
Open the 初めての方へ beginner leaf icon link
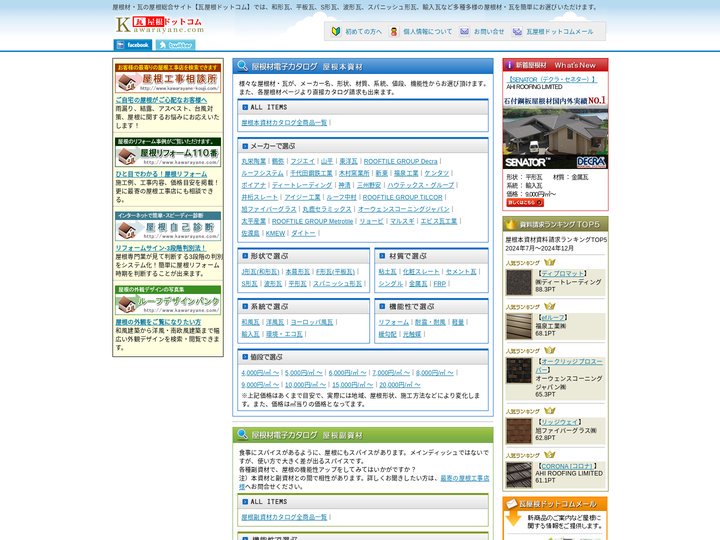coord(336,31)
